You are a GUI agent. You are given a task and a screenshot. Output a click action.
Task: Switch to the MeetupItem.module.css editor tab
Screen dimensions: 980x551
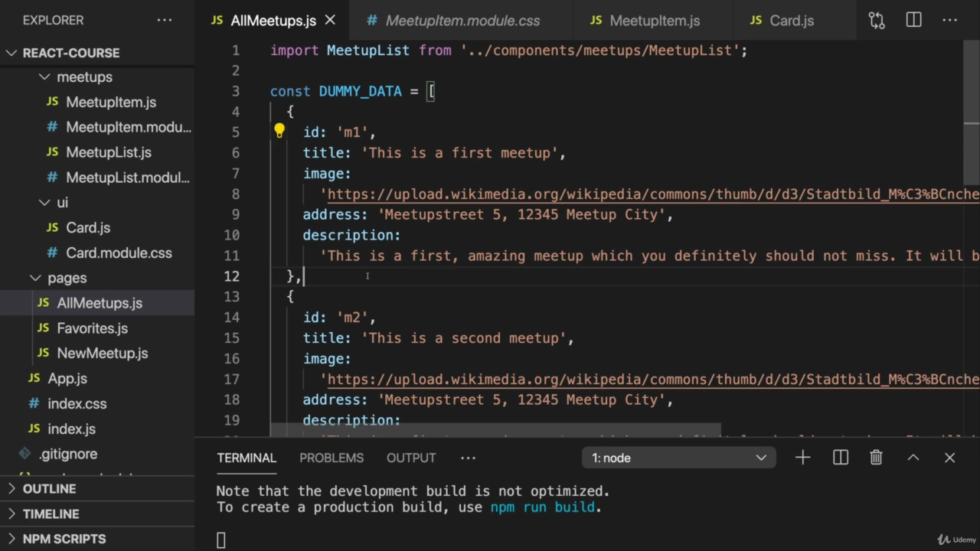tap(462, 21)
